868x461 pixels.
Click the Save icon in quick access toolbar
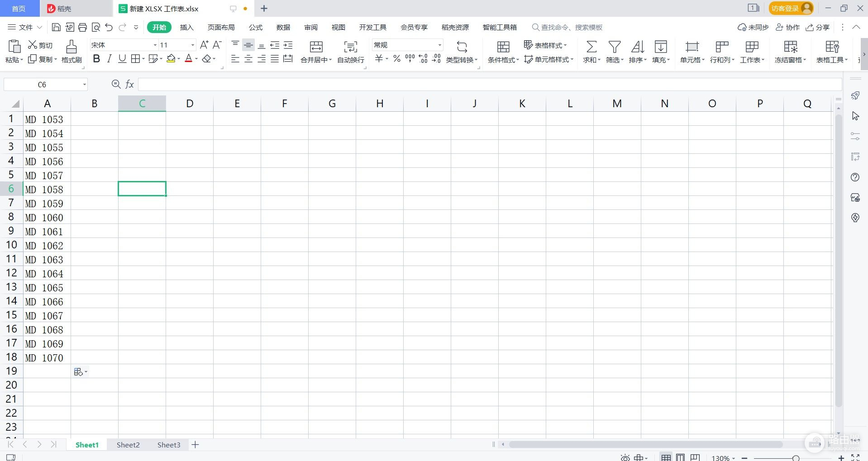[56, 27]
